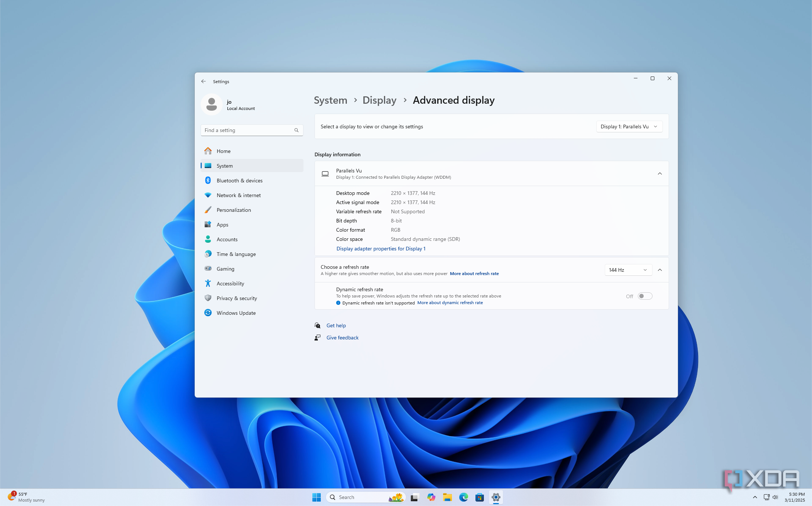This screenshot has height=506, width=812.
Task: Open Personalization settings
Action: tap(252, 210)
